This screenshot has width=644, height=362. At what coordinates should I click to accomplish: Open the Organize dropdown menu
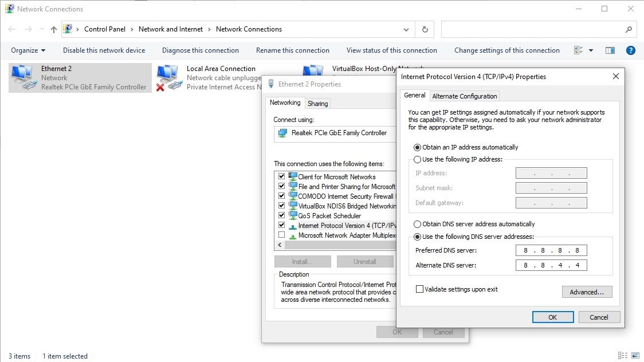pyautogui.click(x=28, y=50)
